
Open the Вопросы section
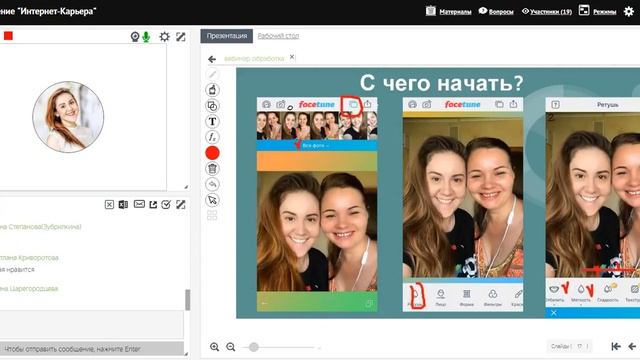pyautogui.click(x=501, y=12)
